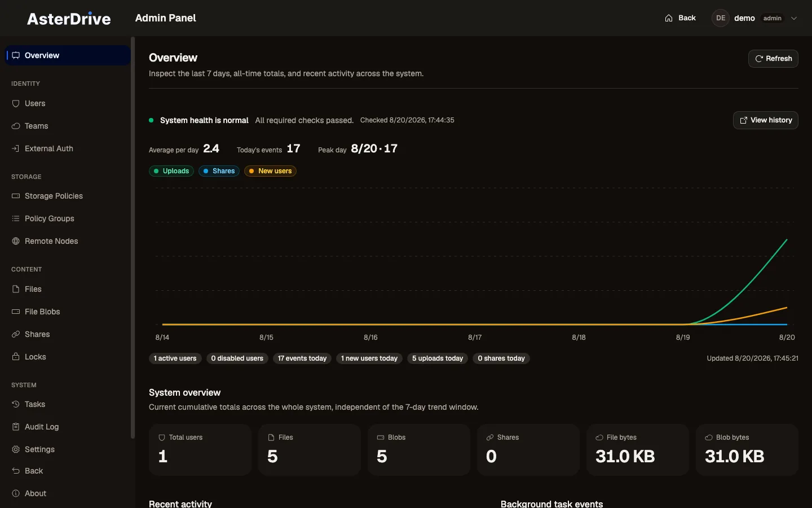Click the 5 uploads today chip
Screen dimensions: 812x508
[438, 358]
